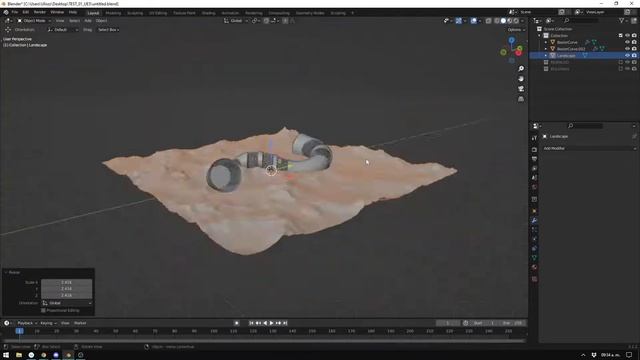This screenshot has width=640, height=360.
Task: Toggle snapping magnet icon
Action: point(266,20)
